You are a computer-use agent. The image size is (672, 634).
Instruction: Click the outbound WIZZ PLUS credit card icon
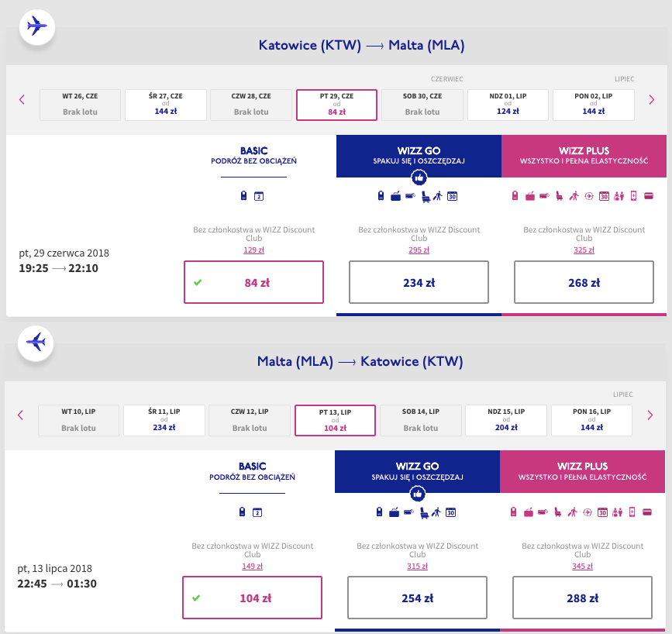click(649, 196)
